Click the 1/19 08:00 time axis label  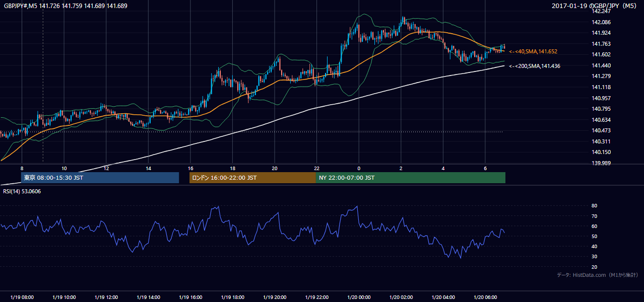pos(22,297)
